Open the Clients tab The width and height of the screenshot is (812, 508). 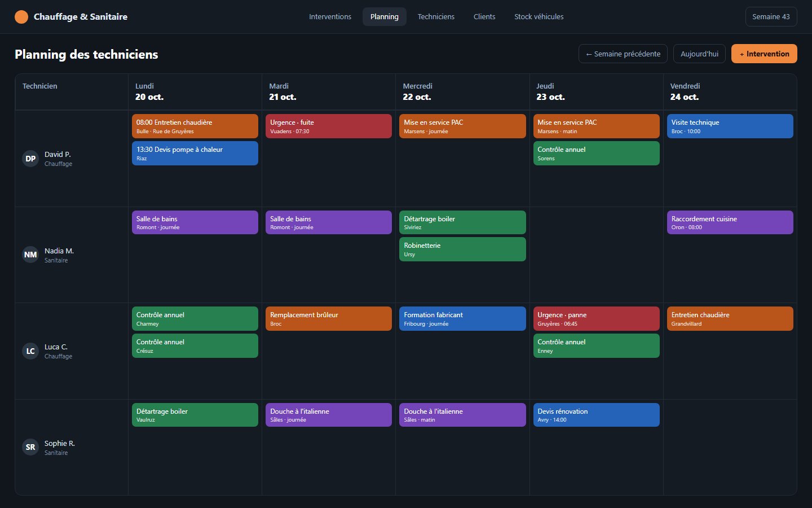pos(484,17)
